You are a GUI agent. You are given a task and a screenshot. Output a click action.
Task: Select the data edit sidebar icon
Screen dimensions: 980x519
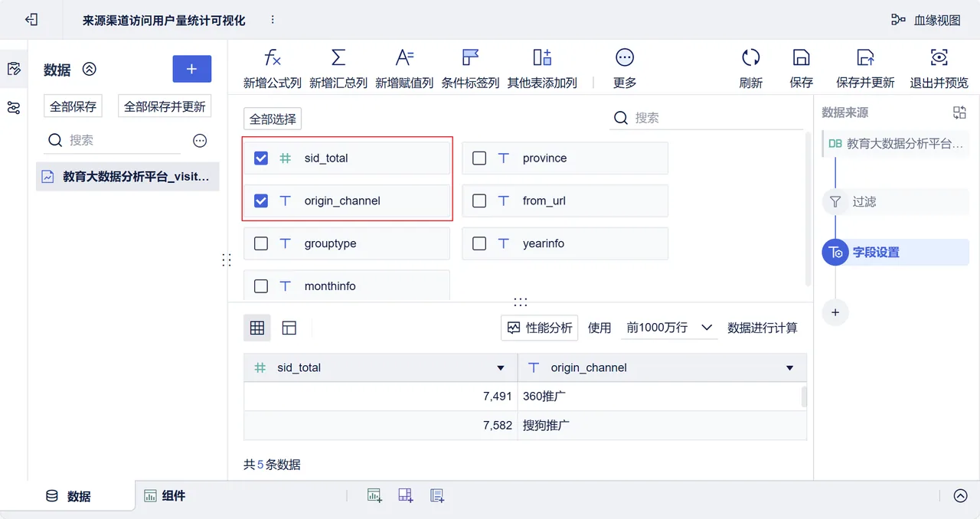13,69
